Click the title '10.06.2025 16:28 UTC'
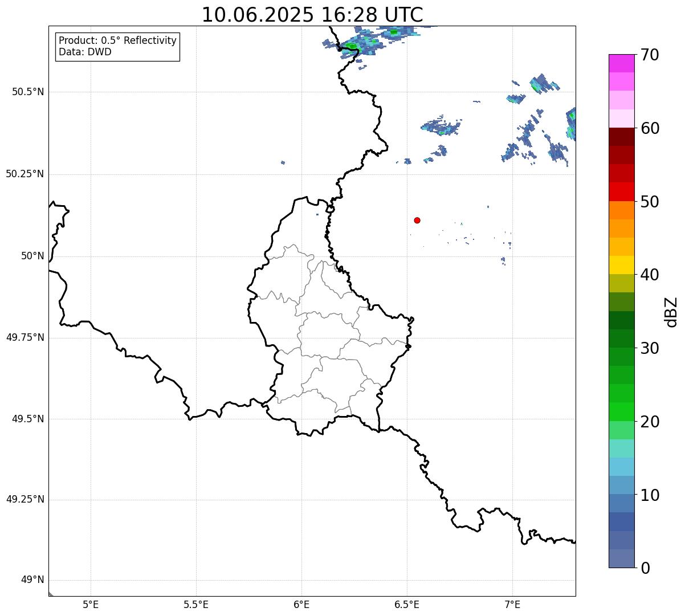Screen dimensions: 685x616 (312, 15)
